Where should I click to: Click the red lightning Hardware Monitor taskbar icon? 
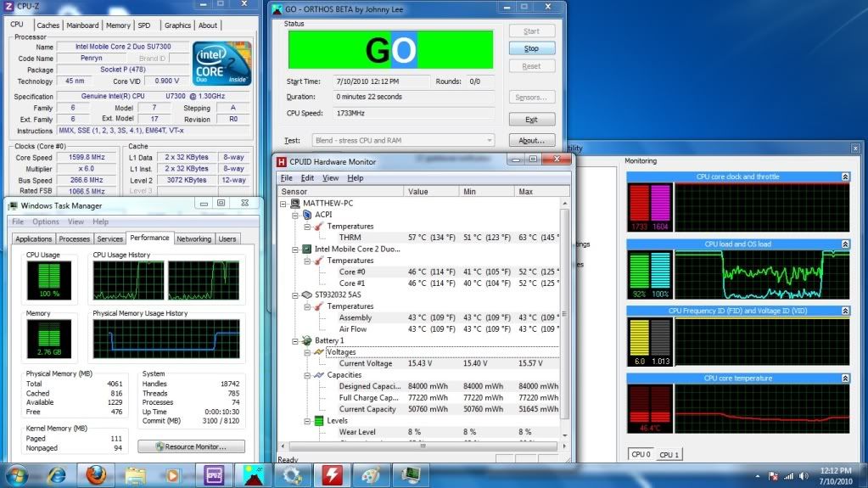tap(332, 475)
